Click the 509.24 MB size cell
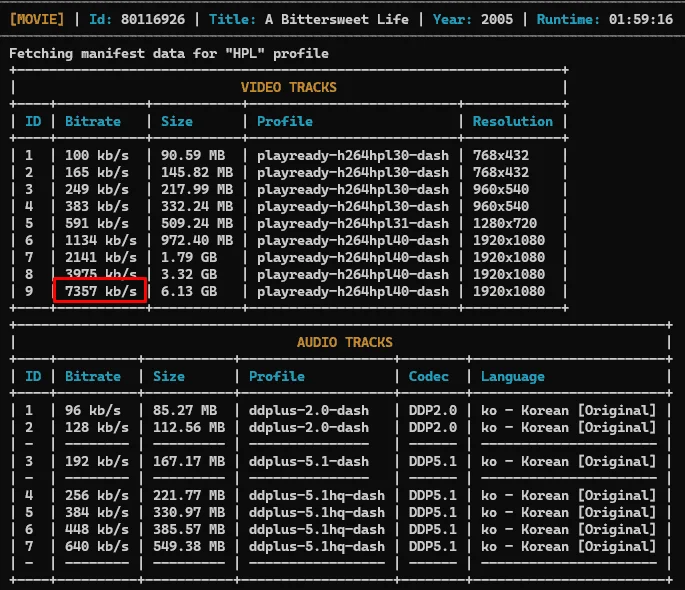This screenshot has height=590, width=685. (197, 224)
